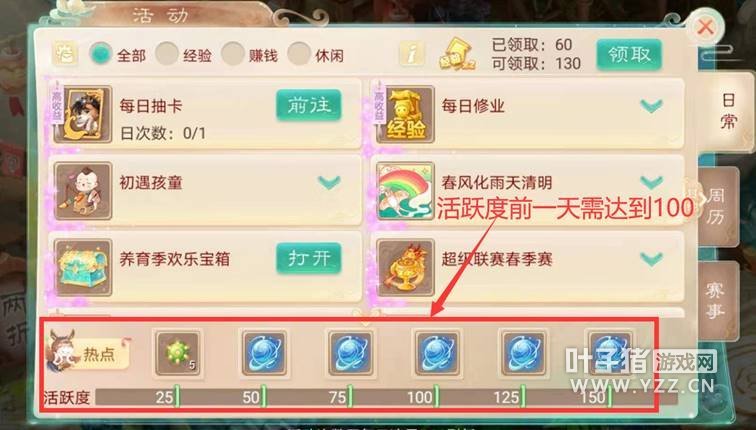Switch to the 周历 side tab
The image size is (756, 430).
(717, 206)
